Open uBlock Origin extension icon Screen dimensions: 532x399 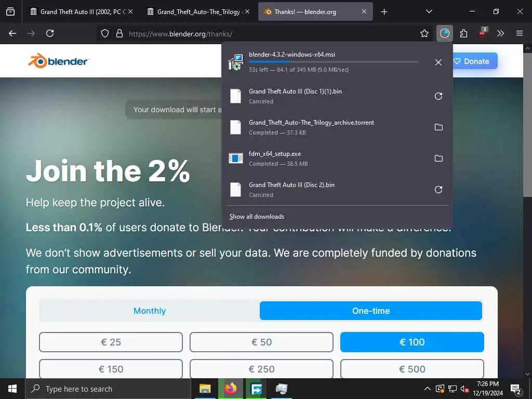pyautogui.click(x=483, y=33)
